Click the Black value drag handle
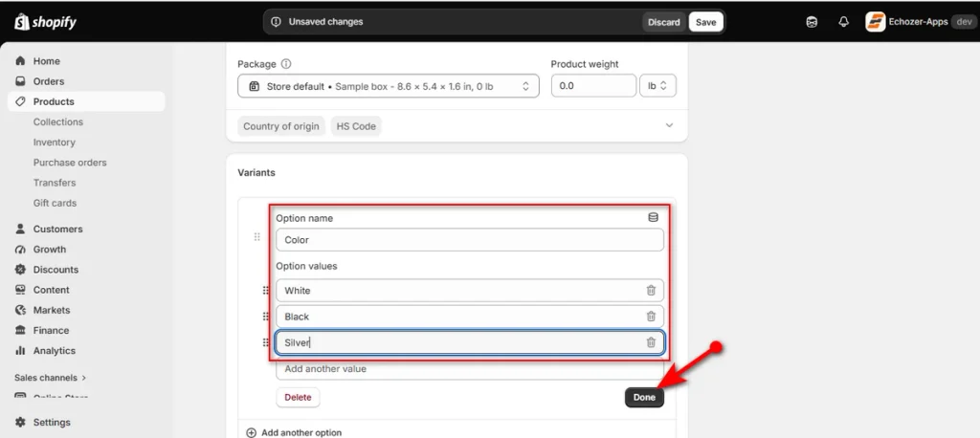Image resolution: width=980 pixels, height=438 pixels. click(266, 317)
